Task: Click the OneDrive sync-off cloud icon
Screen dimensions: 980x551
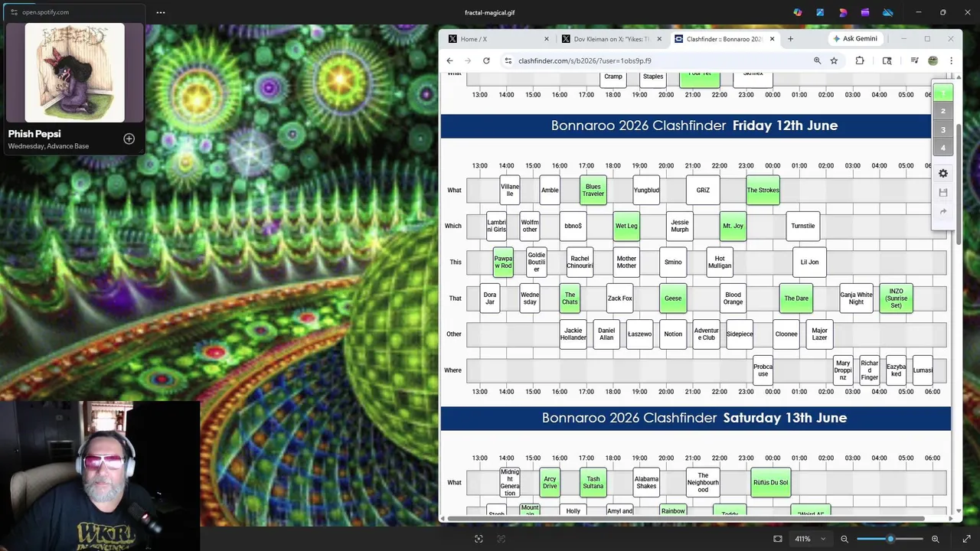Action: point(888,12)
